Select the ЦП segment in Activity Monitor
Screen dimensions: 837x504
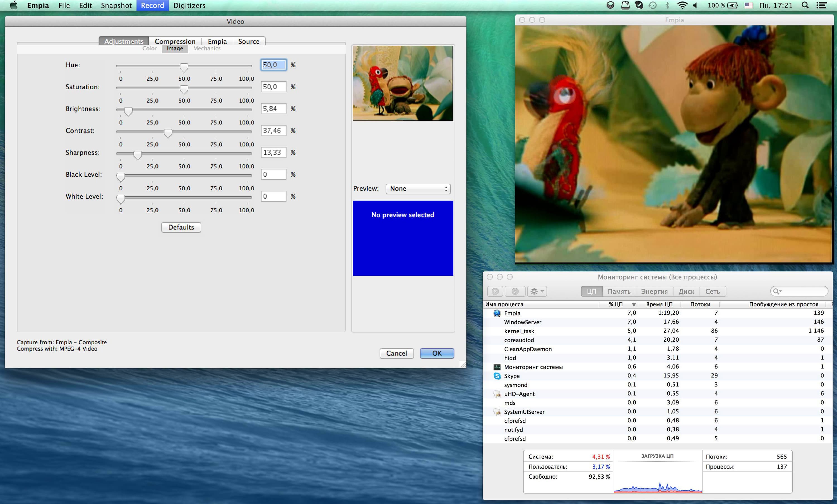591,291
